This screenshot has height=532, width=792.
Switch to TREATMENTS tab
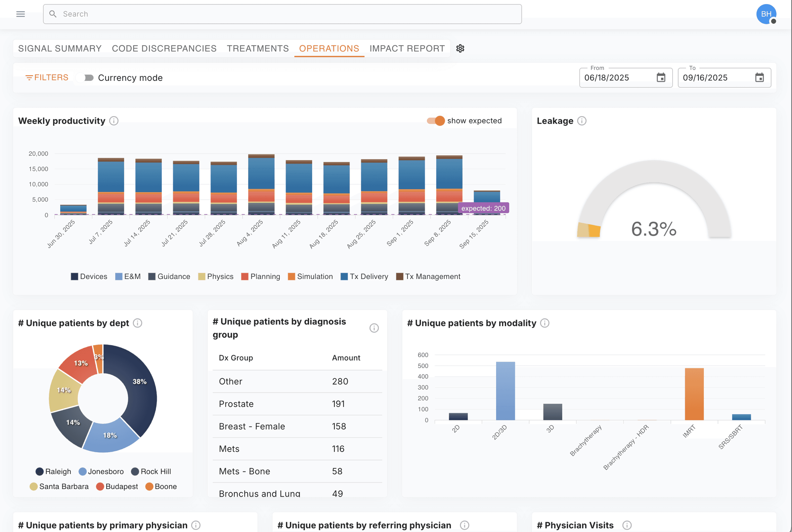pyautogui.click(x=258, y=49)
